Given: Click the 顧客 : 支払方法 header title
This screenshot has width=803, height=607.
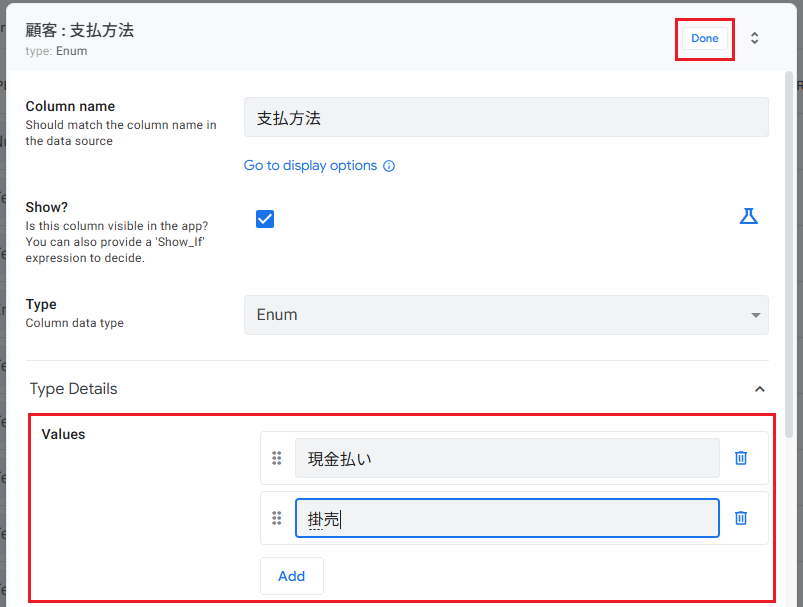Looking at the screenshot, I should click(80, 30).
